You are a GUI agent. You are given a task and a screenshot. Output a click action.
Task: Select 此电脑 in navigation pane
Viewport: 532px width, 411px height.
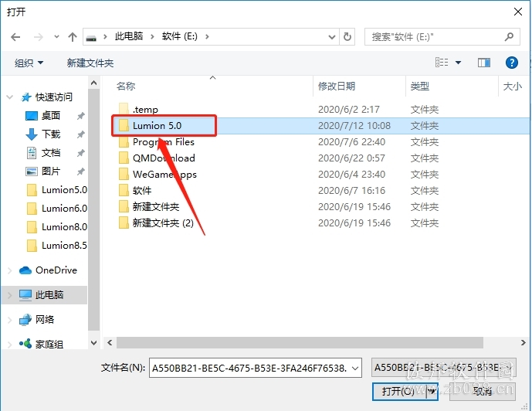[49, 294]
